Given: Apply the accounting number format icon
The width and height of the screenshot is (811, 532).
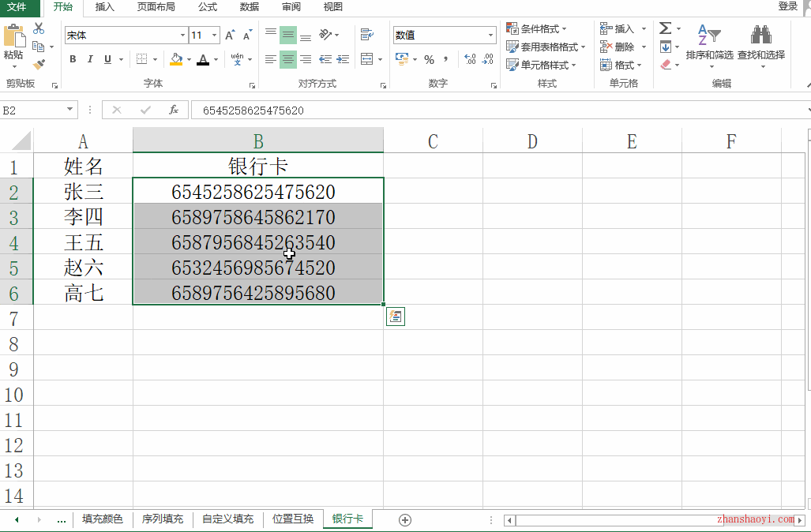Looking at the screenshot, I should click(402, 59).
